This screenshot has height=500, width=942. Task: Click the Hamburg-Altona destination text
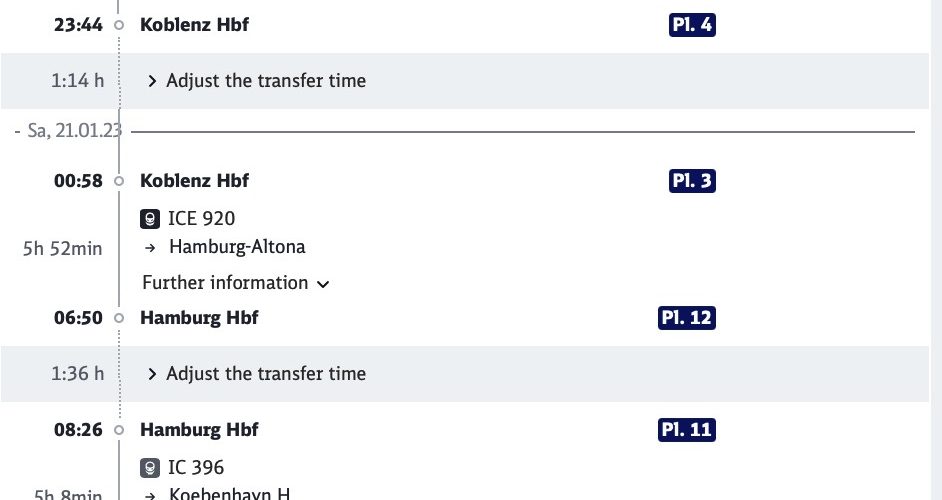[237, 247]
